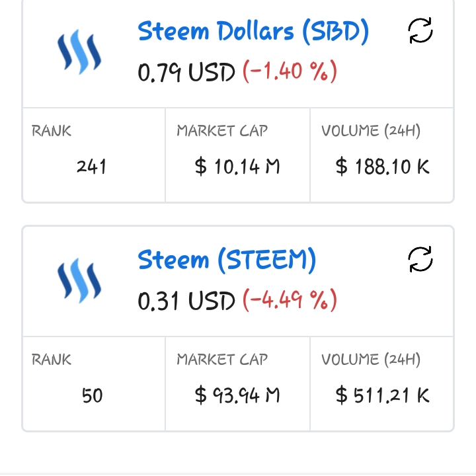Viewport: 476px width, 476px height.
Task: Refresh the Steem (STEEM) card
Action: tap(420, 259)
